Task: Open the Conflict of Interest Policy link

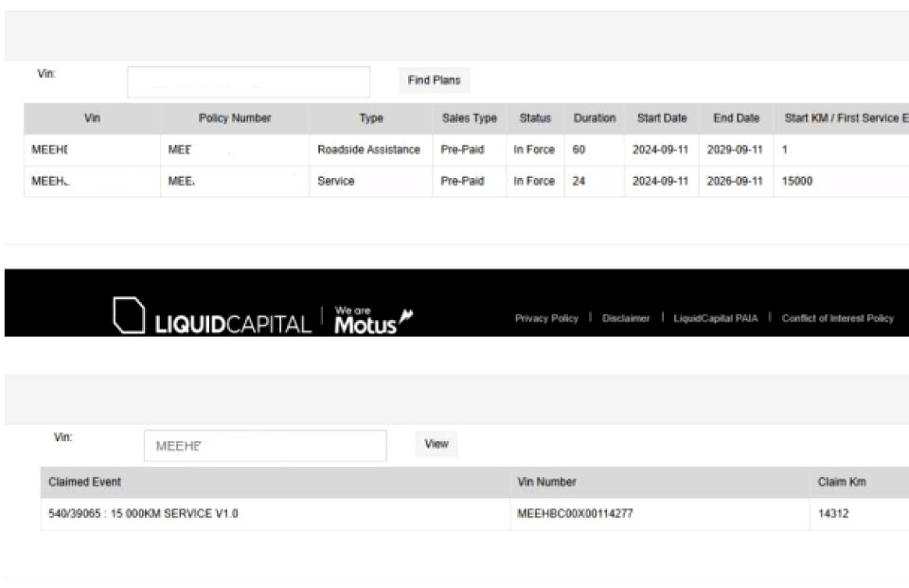Action: coord(838,318)
